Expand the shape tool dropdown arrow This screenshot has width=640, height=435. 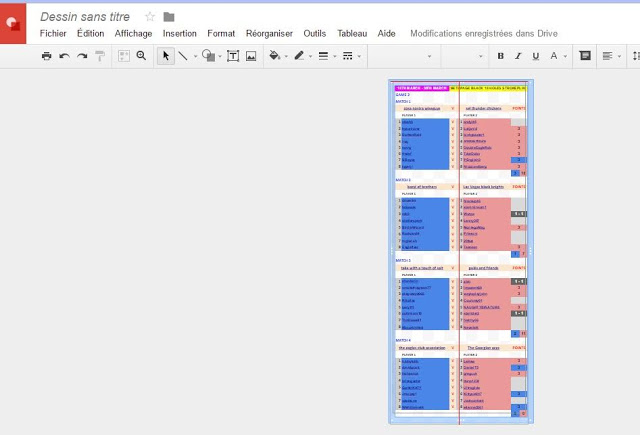(x=220, y=56)
